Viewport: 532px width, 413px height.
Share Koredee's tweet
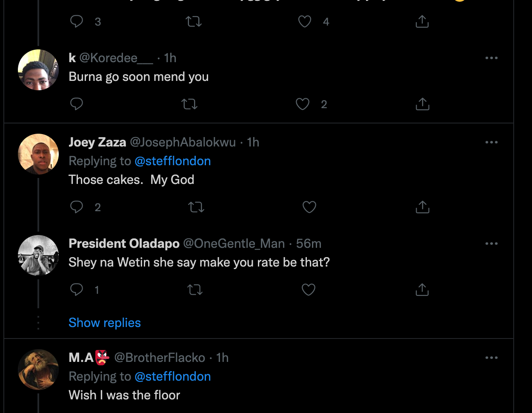coord(422,104)
